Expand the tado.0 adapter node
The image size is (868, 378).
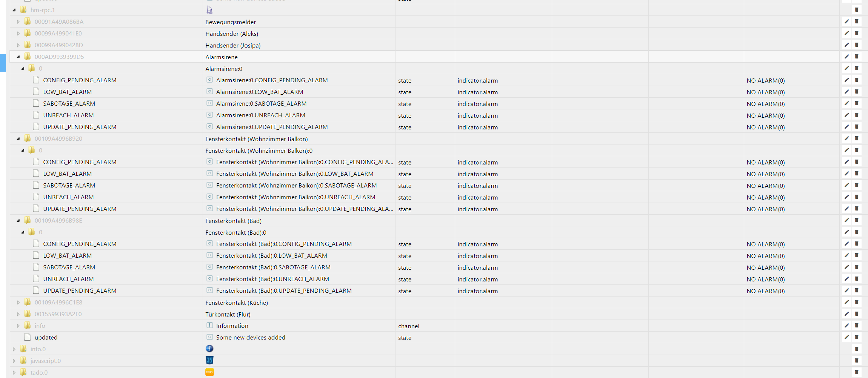coord(14,373)
